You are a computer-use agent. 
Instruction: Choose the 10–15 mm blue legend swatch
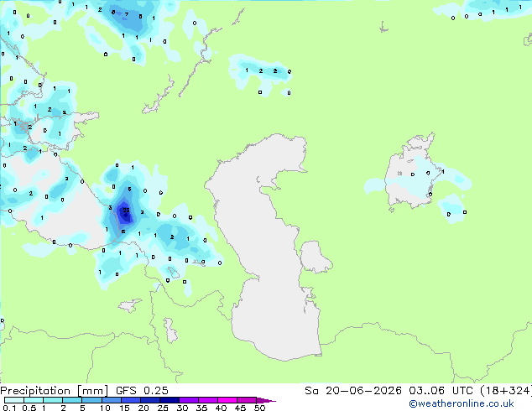[111, 400]
